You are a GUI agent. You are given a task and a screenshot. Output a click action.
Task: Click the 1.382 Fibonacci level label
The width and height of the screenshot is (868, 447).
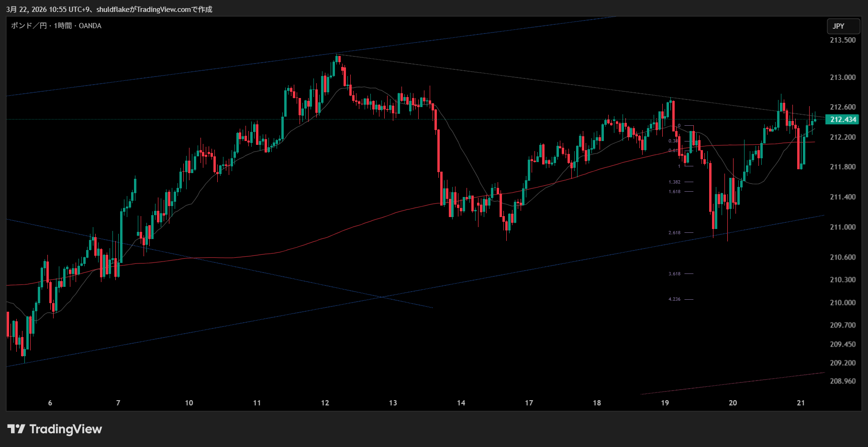(x=674, y=182)
